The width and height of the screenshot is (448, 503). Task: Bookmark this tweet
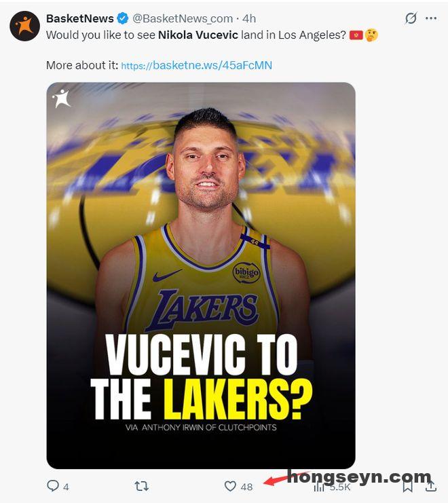(x=407, y=486)
